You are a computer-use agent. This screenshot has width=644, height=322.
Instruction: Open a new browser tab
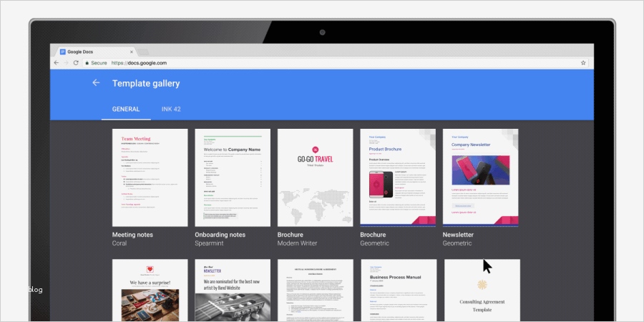tap(143, 52)
